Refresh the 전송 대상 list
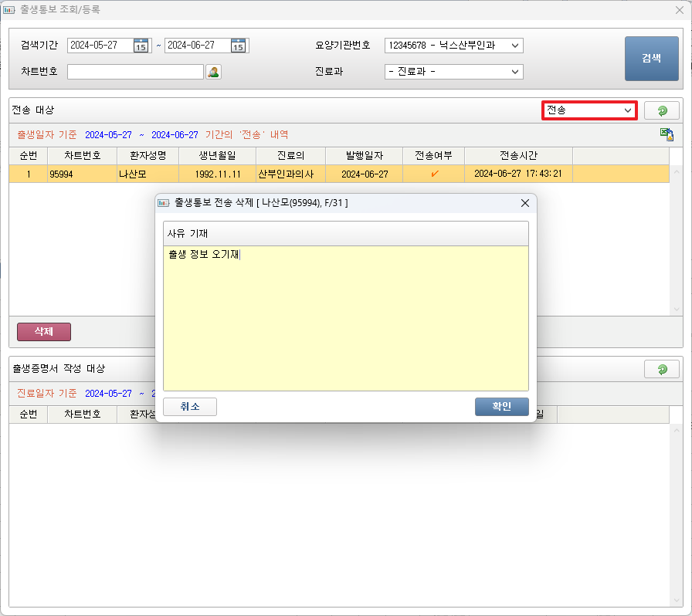The width and height of the screenshot is (692, 616). coord(662,110)
